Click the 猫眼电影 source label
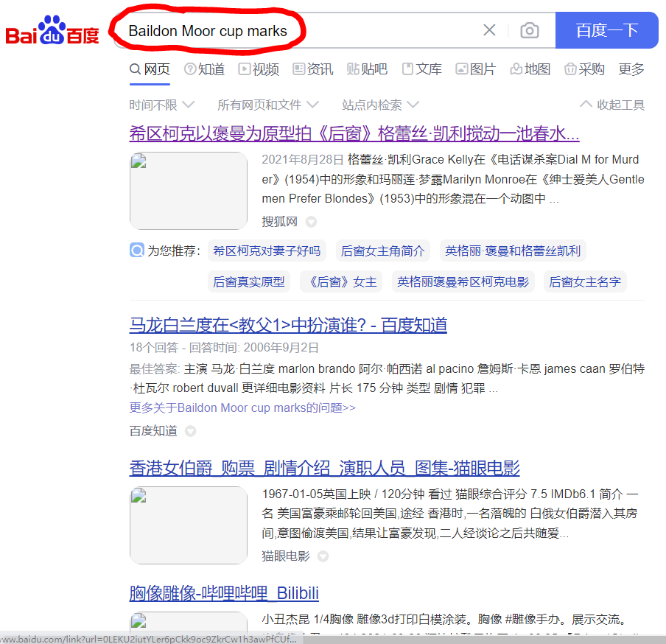Image resolution: width=666 pixels, height=644 pixels. tap(286, 556)
